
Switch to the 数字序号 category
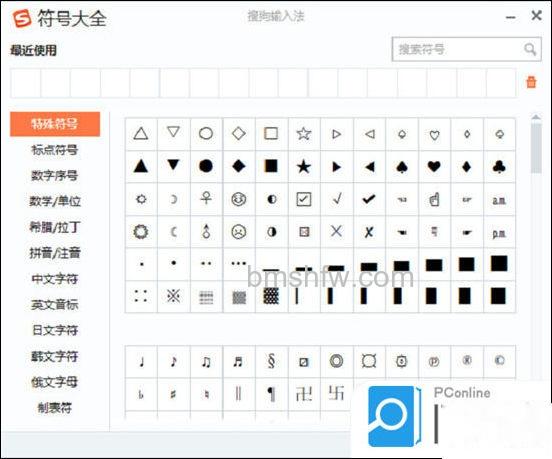[55, 175]
